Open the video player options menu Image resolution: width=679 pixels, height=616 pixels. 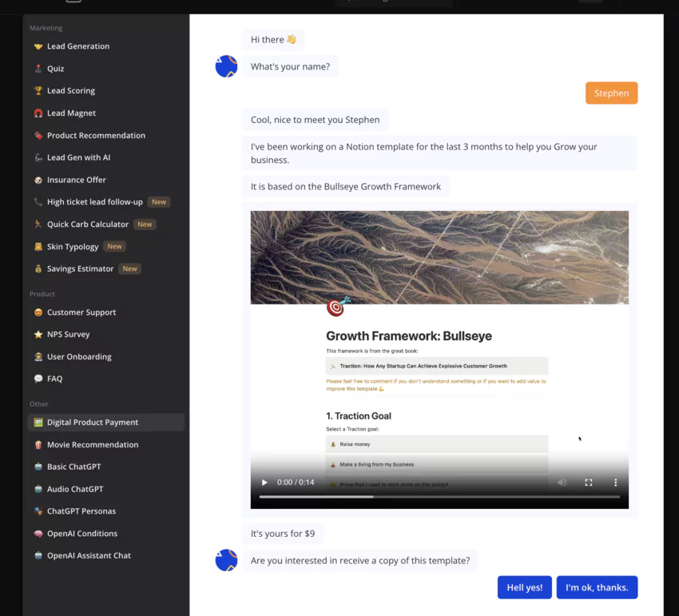614,483
